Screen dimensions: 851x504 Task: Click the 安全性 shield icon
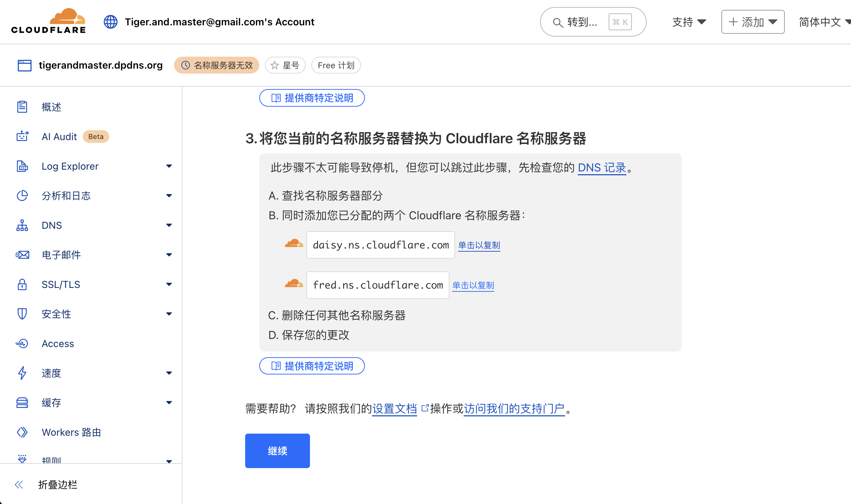click(22, 314)
